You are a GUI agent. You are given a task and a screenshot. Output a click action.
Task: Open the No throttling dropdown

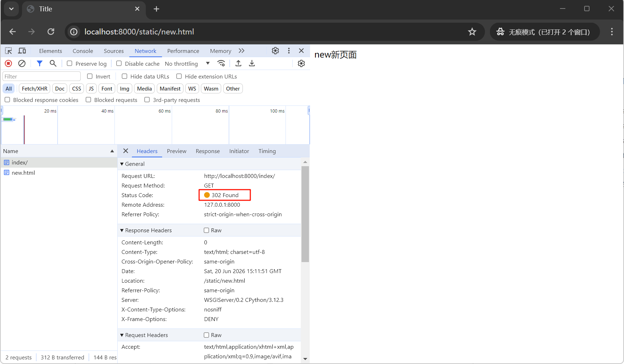187,64
